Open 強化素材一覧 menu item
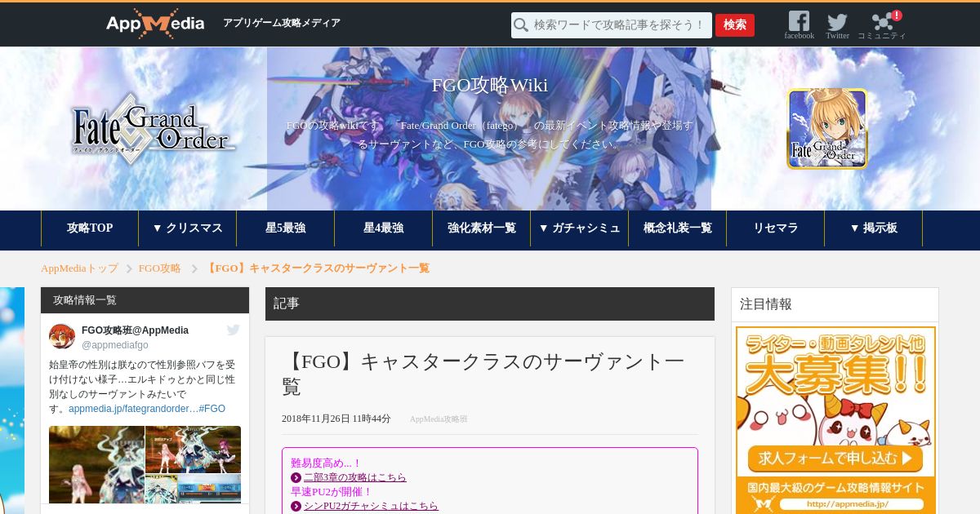Viewport: 980px width, 514px height. [482, 228]
